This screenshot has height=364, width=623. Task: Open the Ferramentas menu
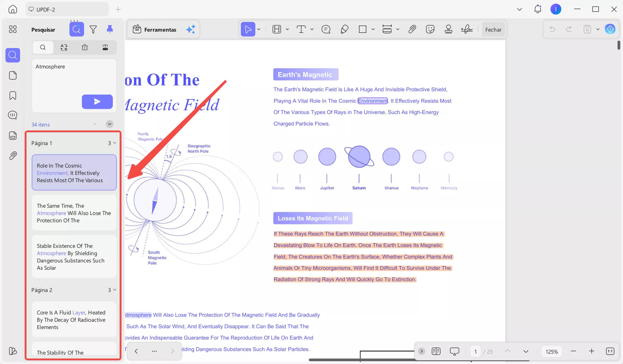coord(155,29)
